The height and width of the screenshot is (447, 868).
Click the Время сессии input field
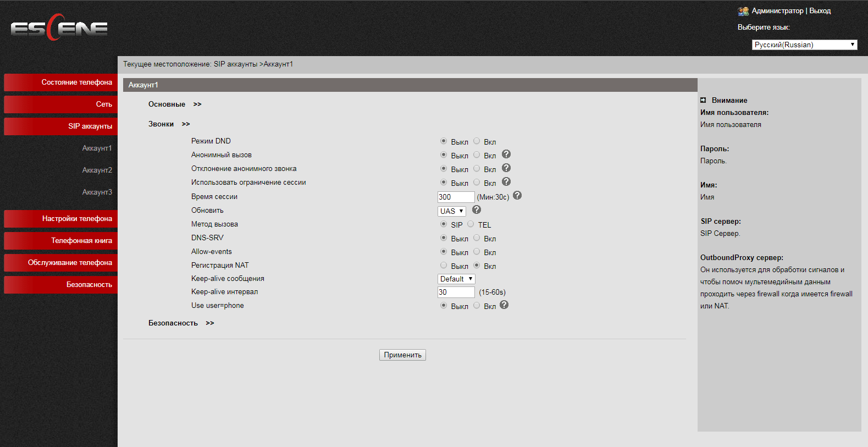tap(456, 197)
